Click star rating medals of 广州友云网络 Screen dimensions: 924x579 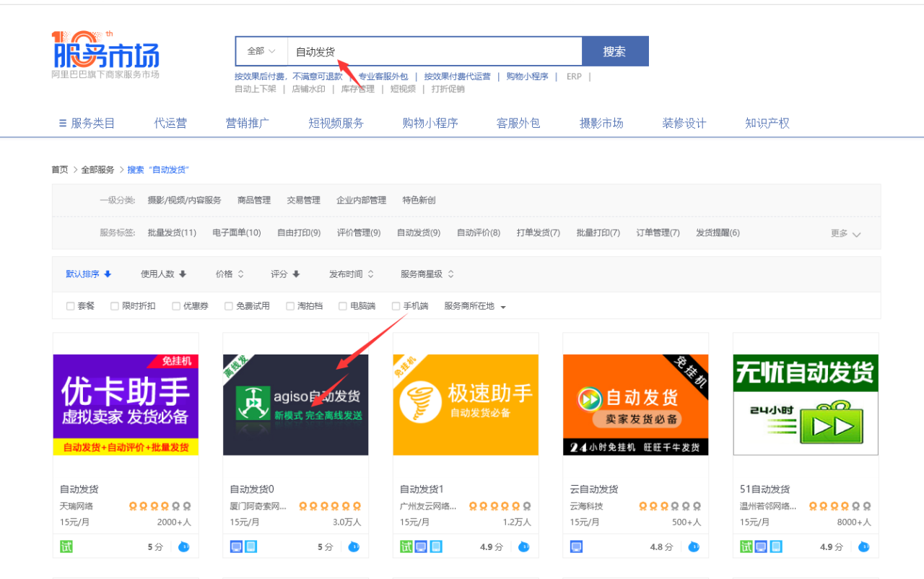500,506
